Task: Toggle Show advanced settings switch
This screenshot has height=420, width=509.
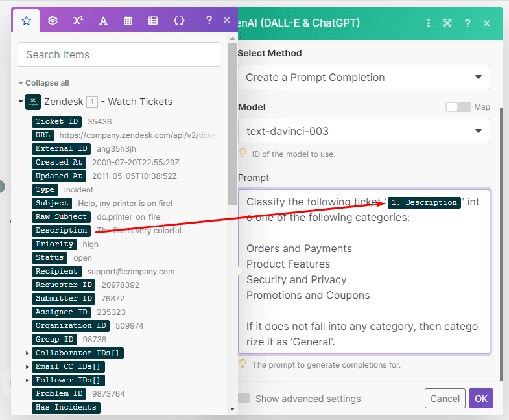Action: pos(244,399)
